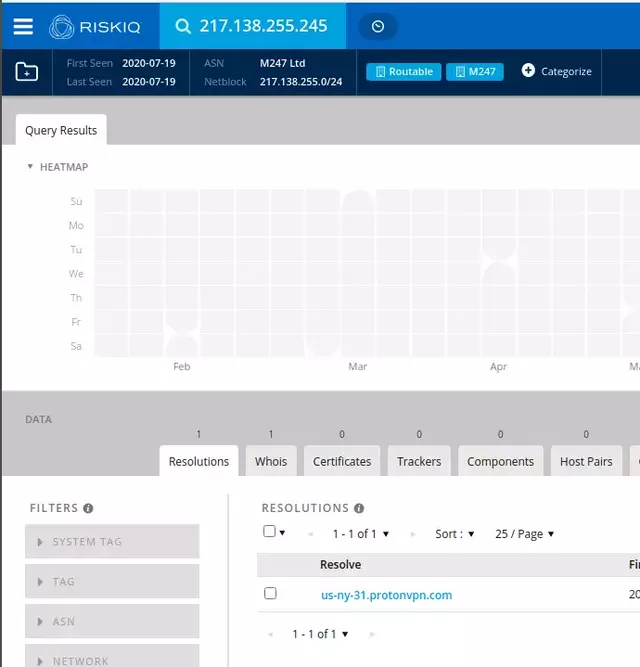Screen dimensions: 640x667
Task: Open the Sort dropdown
Action: (455, 534)
